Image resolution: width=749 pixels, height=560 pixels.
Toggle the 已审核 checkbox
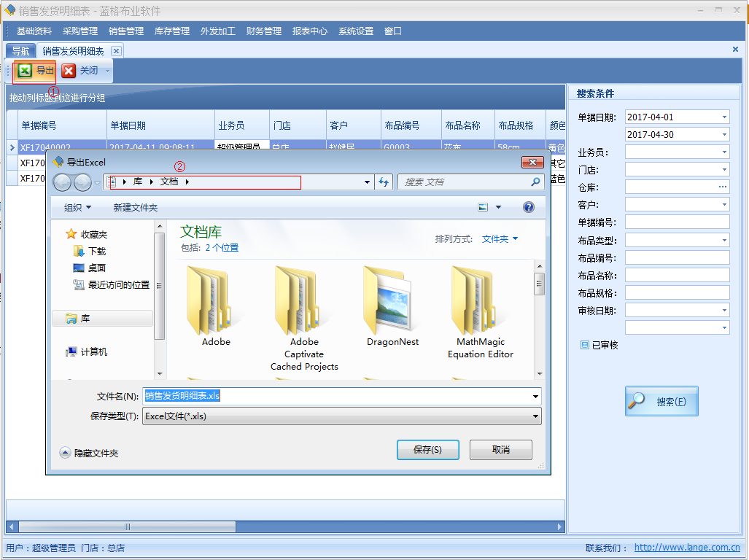coord(585,345)
